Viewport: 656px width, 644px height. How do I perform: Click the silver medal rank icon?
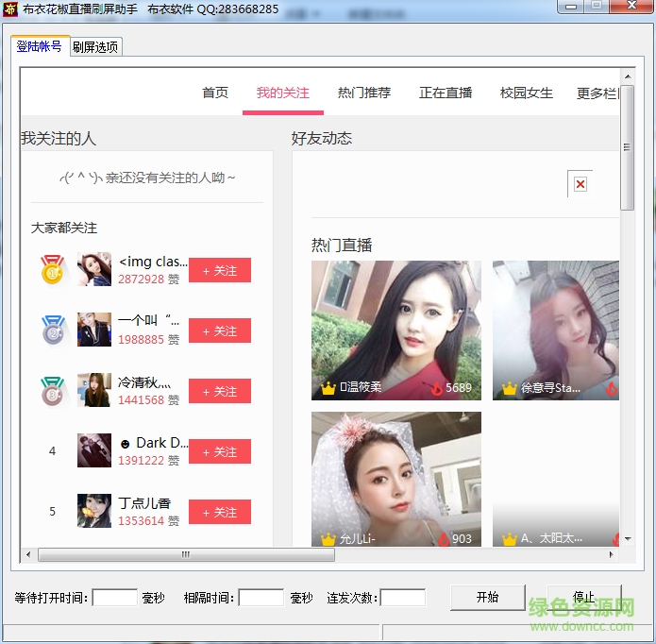pyautogui.click(x=53, y=330)
